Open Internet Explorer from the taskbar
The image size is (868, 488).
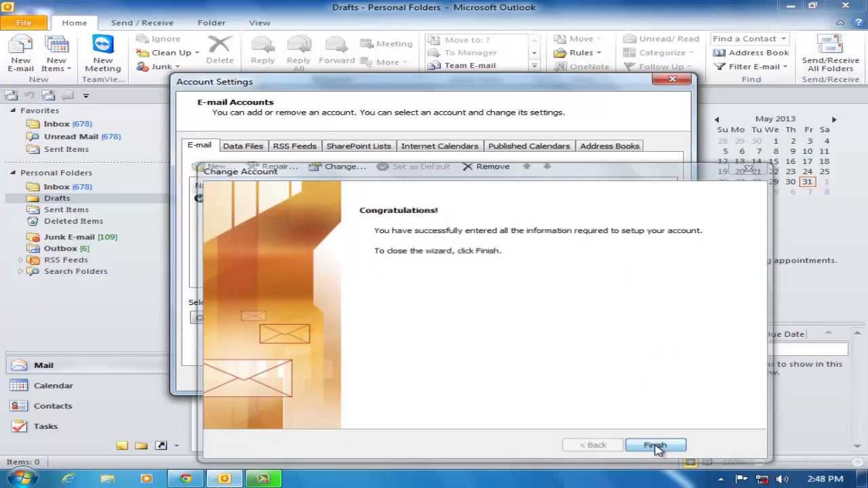click(68, 479)
